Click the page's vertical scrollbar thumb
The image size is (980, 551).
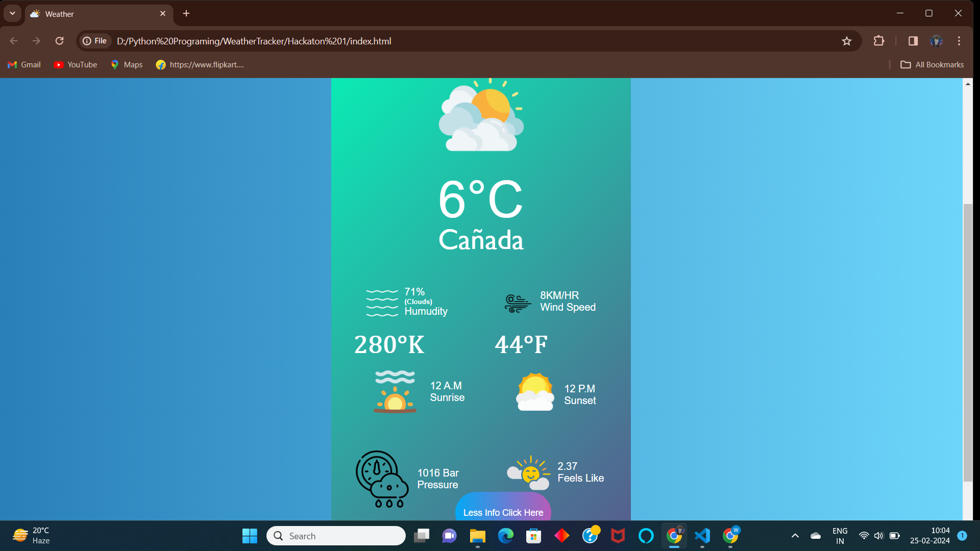click(x=967, y=342)
